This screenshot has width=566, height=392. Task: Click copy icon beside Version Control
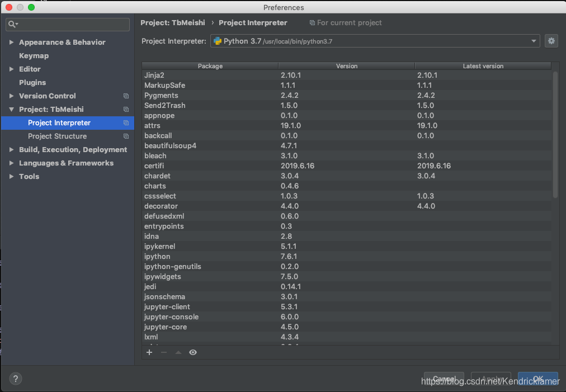coord(126,96)
